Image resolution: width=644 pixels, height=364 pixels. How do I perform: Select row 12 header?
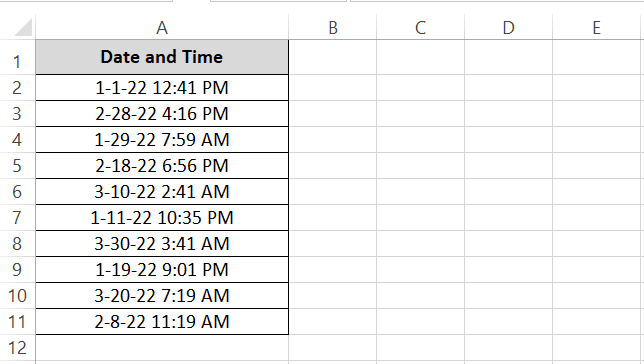point(18,348)
